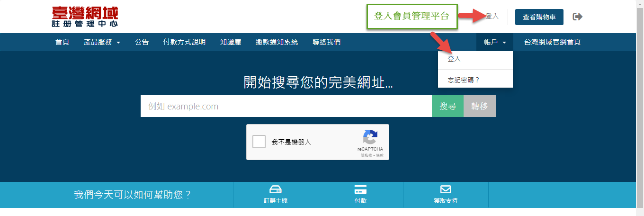644x216 pixels.
Task: Expand the 產品服務 dropdown menu
Action: 102,42
